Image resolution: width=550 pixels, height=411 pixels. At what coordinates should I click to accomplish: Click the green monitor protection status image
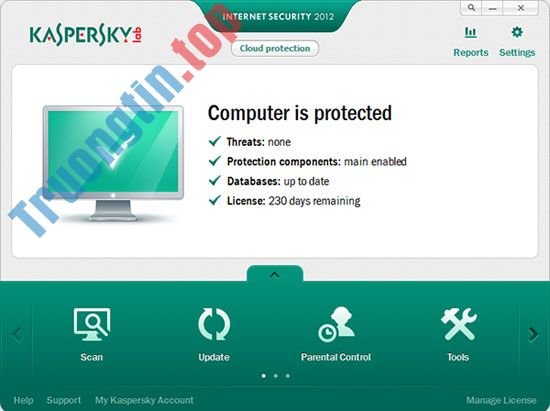pyautogui.click(x=113, y=163)
